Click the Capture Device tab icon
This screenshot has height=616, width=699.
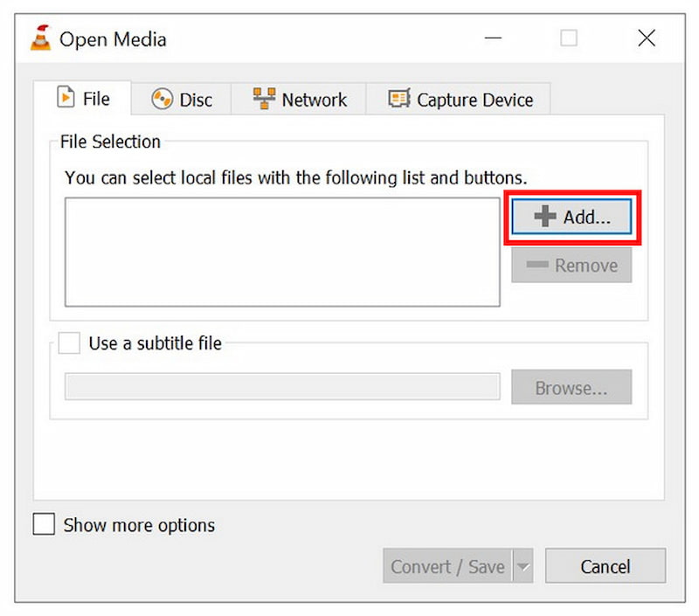pos(399,99)
